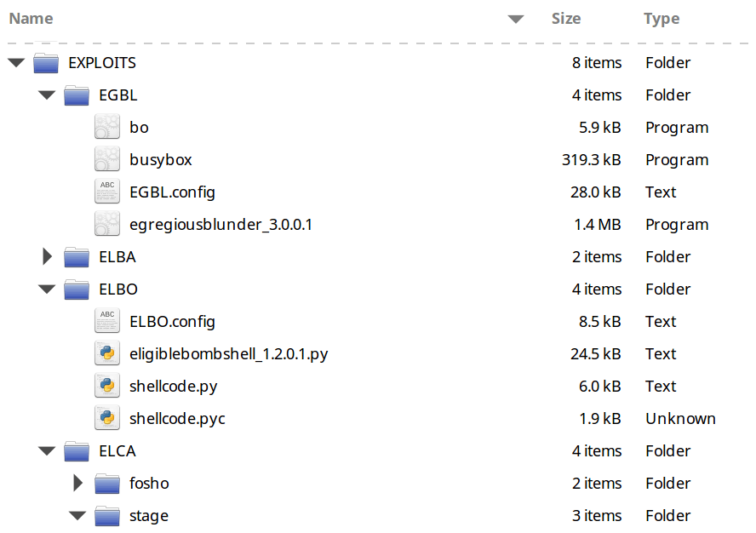The width and height of the screenshot is (756, 533).
Task: Click the sort direction arrow in header
Action: (515, 19)
